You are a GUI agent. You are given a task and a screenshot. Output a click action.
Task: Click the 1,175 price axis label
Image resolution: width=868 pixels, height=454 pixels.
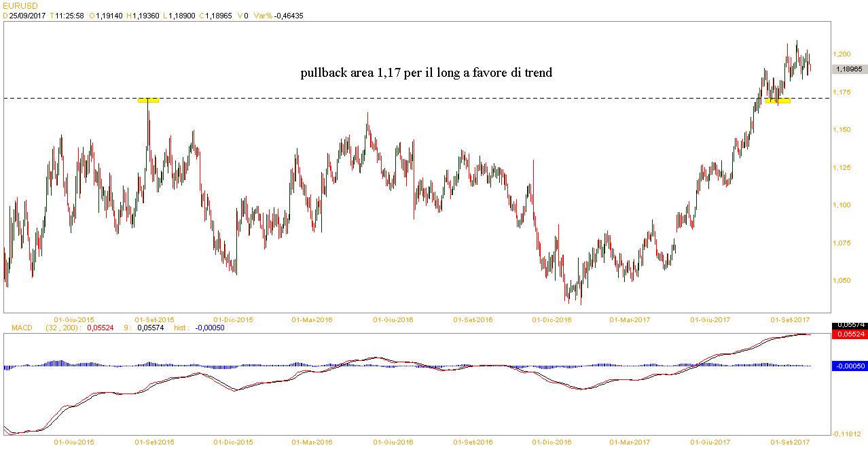[x=842, y=92]
